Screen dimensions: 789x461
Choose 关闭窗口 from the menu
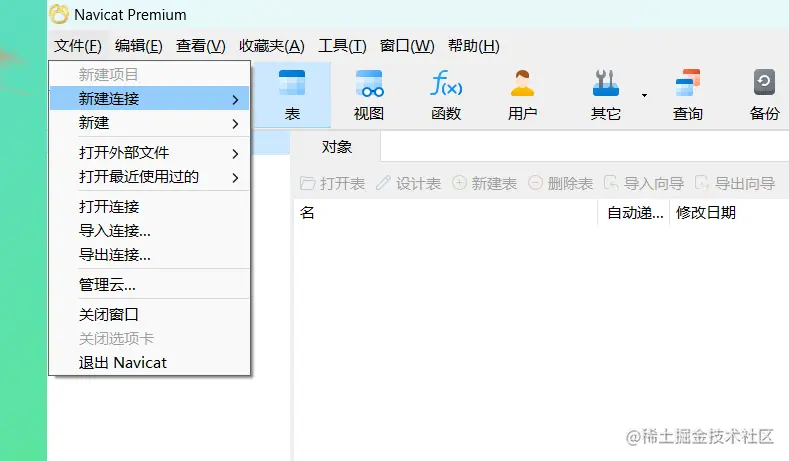150,315
